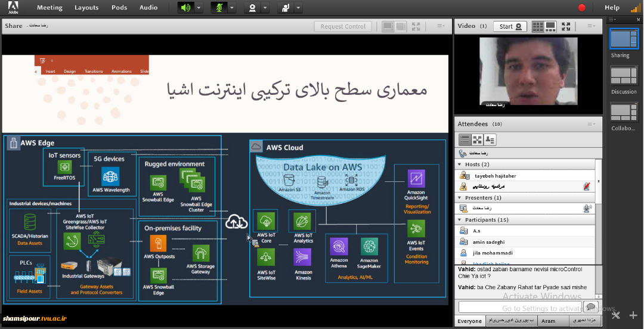Select participant amin sadeghi
The height and width of the screenshot is (329, 644).
click(x=525, y=242)
